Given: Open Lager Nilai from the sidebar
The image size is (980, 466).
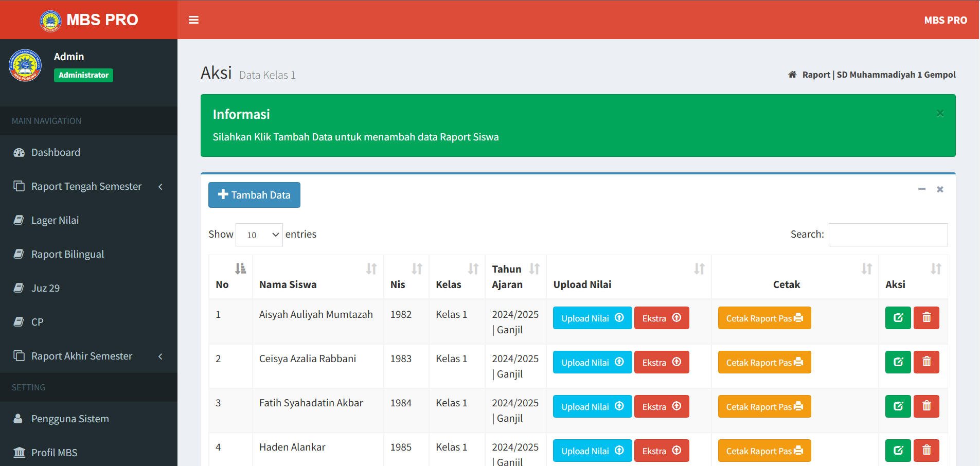Looking at the screenshot, I should point(55,220).
